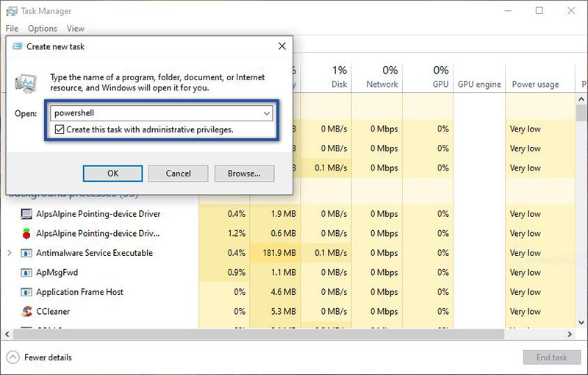Click the CCleaner process icon
Viewport: 588px width, 375px height.
27,311
